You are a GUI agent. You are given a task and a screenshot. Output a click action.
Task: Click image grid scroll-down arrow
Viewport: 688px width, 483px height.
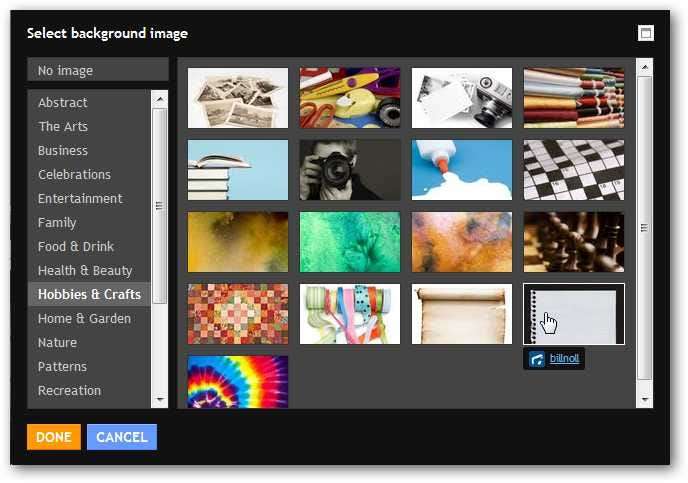click(x=645, y=399)
